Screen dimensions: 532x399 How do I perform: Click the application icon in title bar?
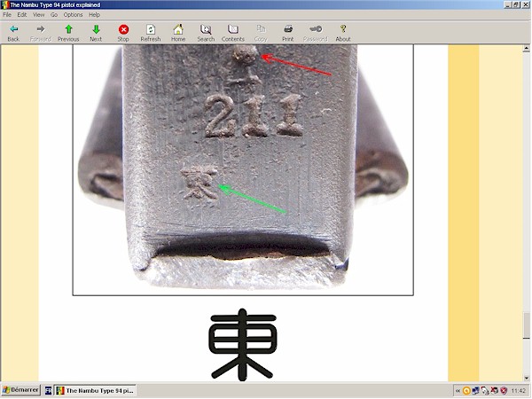click(x=4, y=4)
